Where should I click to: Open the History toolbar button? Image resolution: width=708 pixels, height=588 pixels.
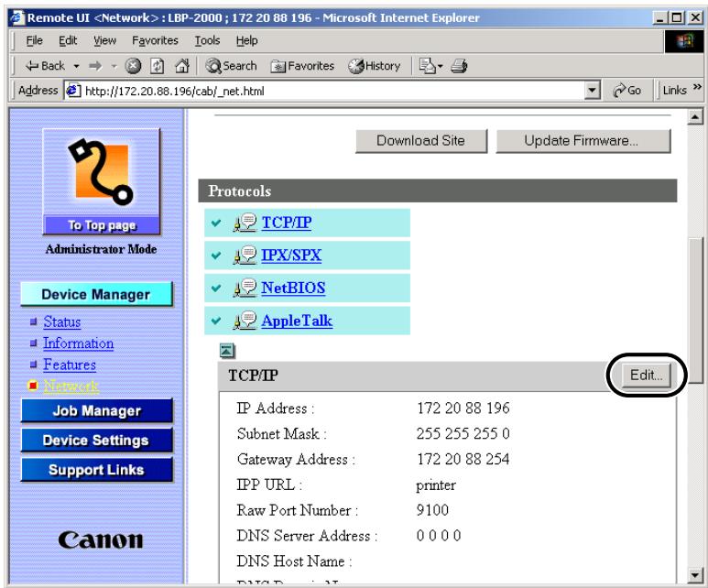pyautogui.click(x=375, y=66)
